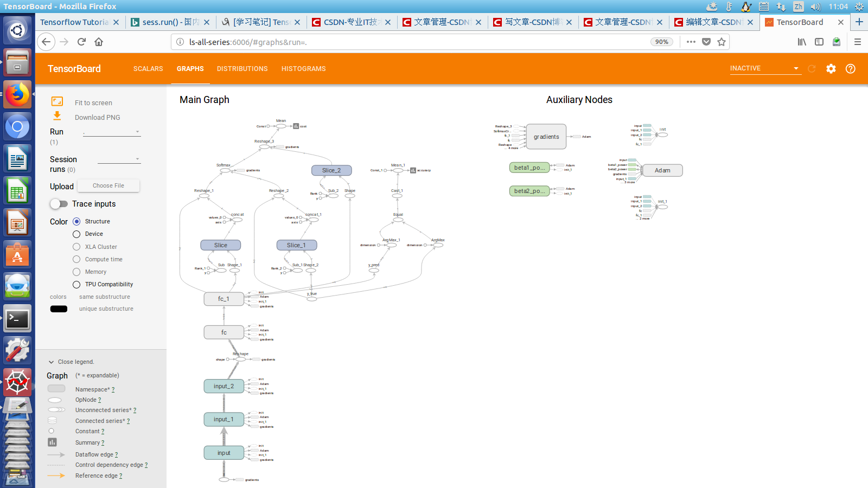Open TensorBoard settings gear

coord(831,69)
